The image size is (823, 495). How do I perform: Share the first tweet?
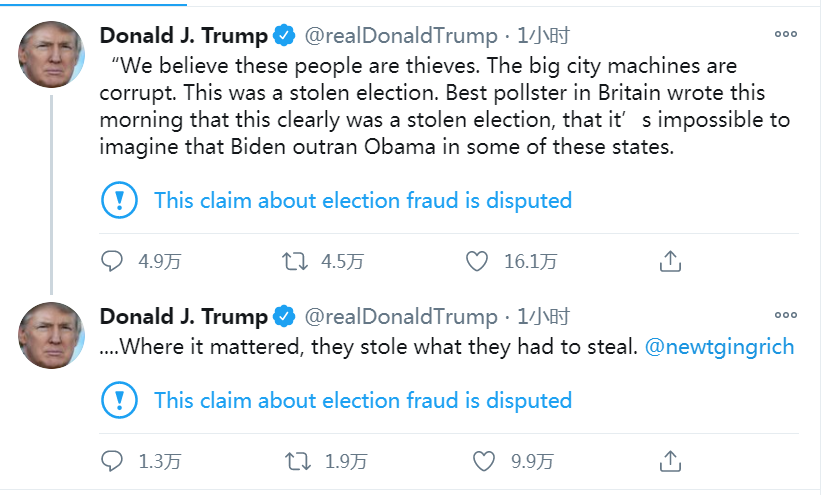pyautogui.click(x=671, y=262)
